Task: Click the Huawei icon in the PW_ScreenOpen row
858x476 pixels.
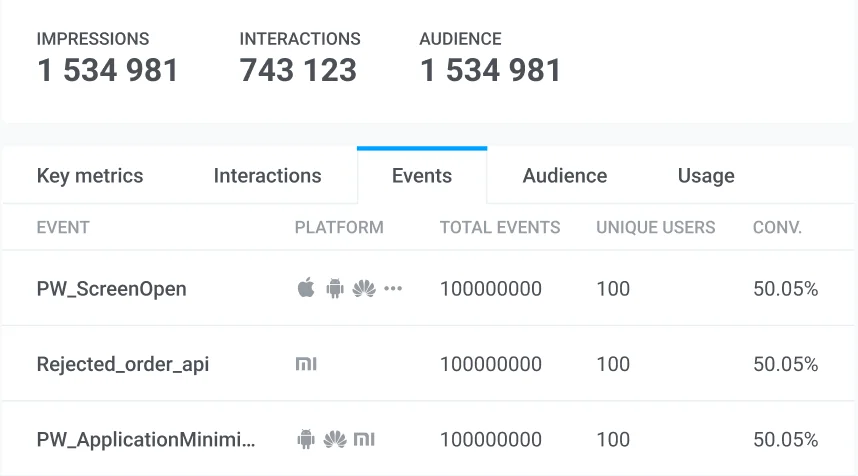Action: (x=364, y=289)
